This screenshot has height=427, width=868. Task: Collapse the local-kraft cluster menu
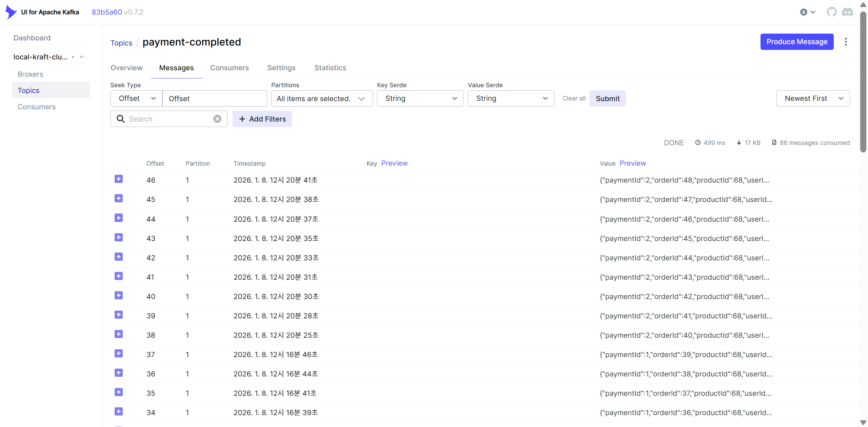coord(82,57)
